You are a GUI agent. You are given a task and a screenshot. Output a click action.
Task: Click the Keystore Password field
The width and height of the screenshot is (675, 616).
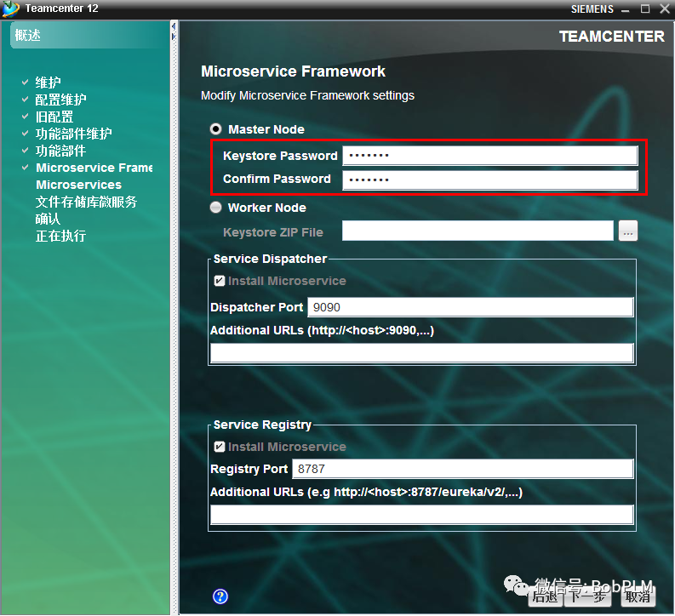pyautogui.click(x=490, y=156)
